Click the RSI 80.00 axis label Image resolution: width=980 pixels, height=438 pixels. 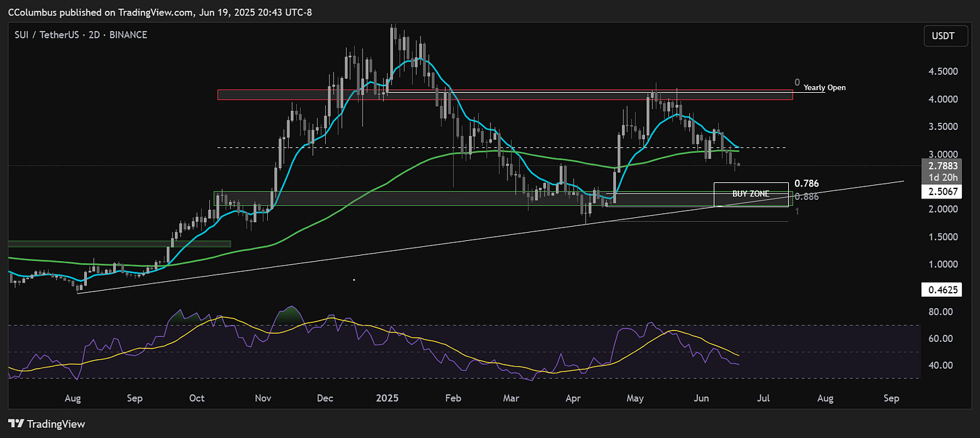(x=940, y=312)
